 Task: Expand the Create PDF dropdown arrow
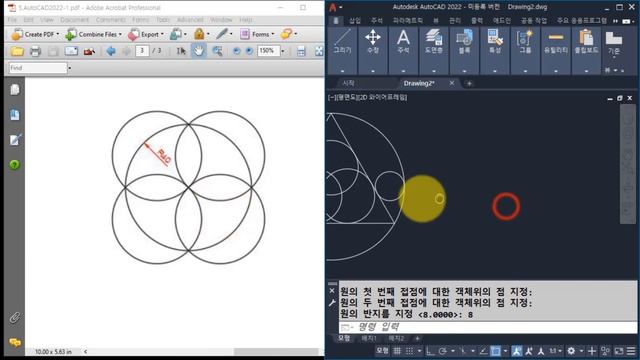tap(58, 34)
